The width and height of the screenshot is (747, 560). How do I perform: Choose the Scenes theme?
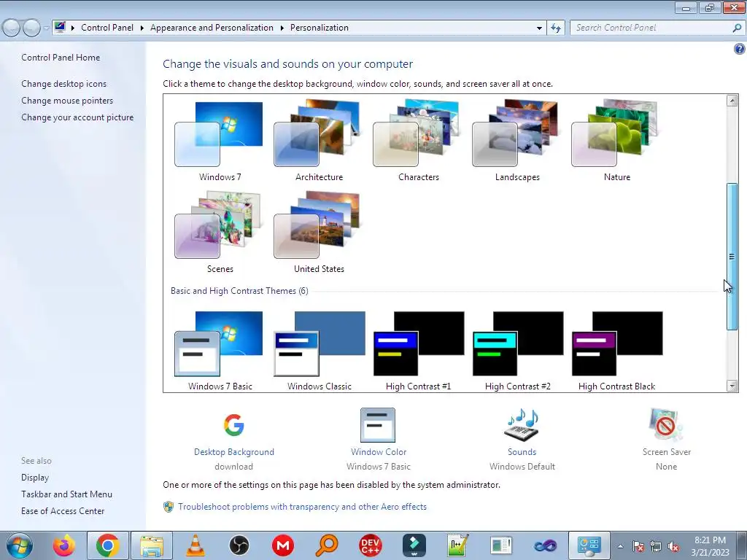[219, 233]
